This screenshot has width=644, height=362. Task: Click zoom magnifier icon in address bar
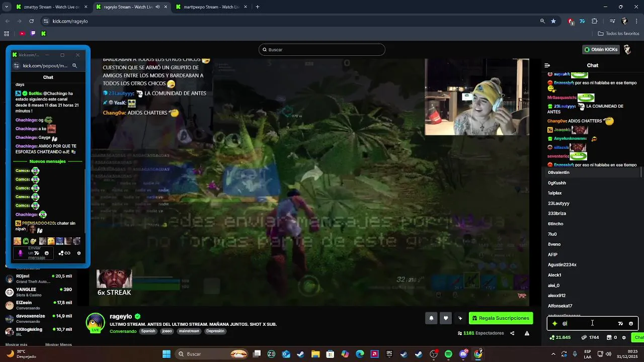tap(542, 21)
